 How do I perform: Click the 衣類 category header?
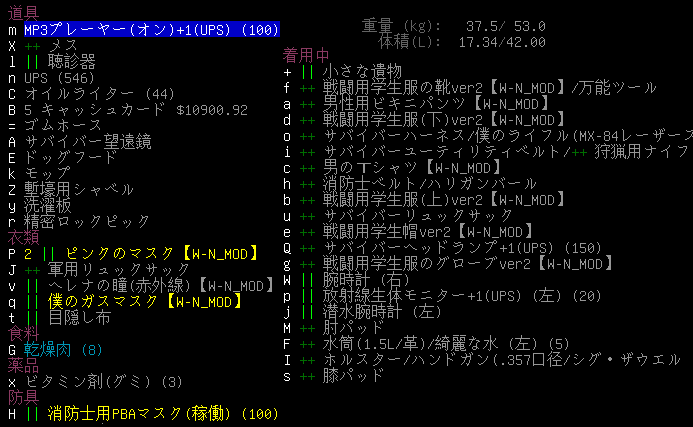point(24,238)
